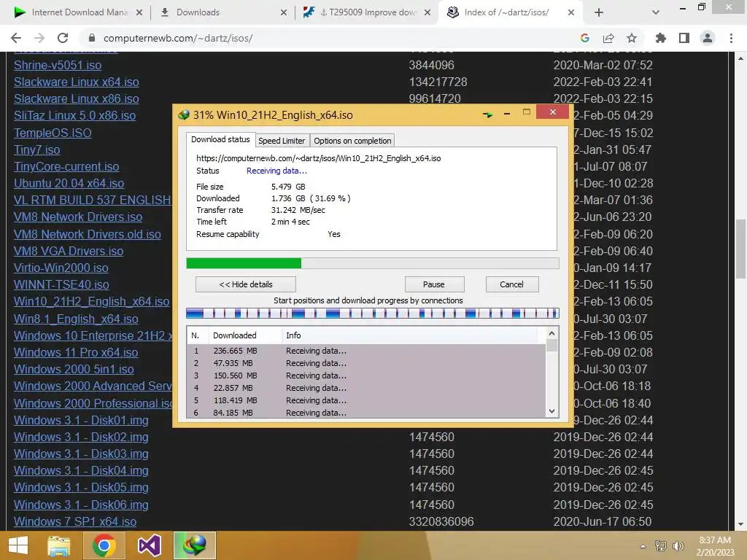This screenshot has width=747, height=560.
Task: Show hidden system tray icons
Action: (643, 546)
